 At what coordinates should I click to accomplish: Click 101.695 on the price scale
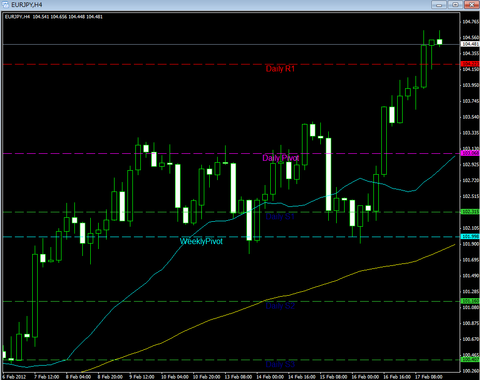tap(470, 260)
